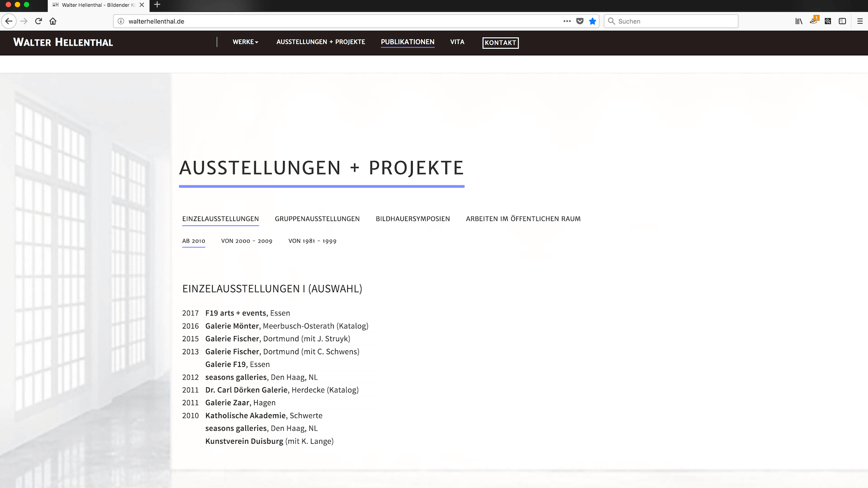Select the GRUPPENAUSSTELLUNGEN filter
868x488 pixels.
point(317,219)
